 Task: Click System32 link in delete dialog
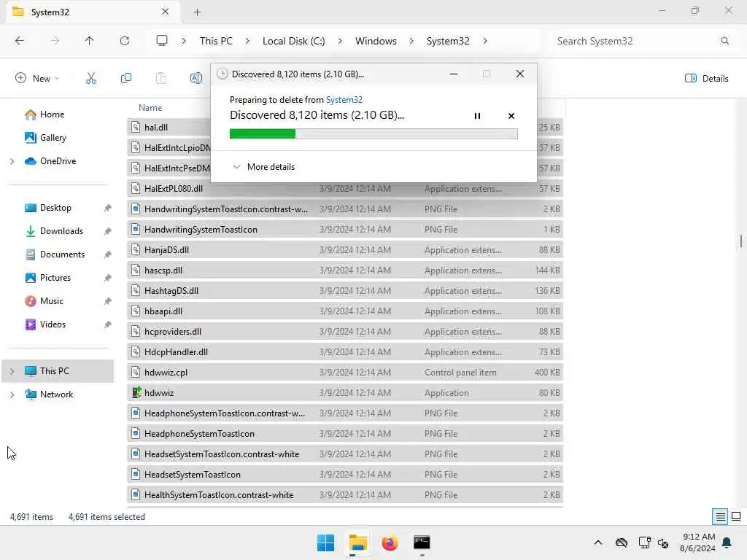(344, 99)
